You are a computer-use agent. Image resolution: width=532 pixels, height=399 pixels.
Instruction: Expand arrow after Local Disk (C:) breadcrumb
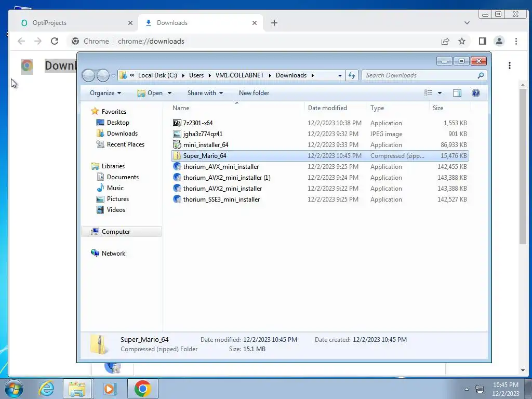click(x=183, y=75)
